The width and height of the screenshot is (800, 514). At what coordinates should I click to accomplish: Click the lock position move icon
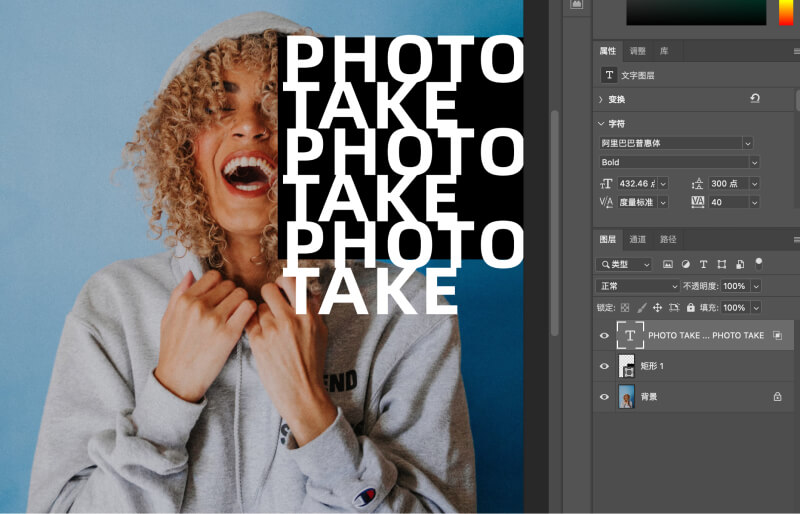(657, 308)
